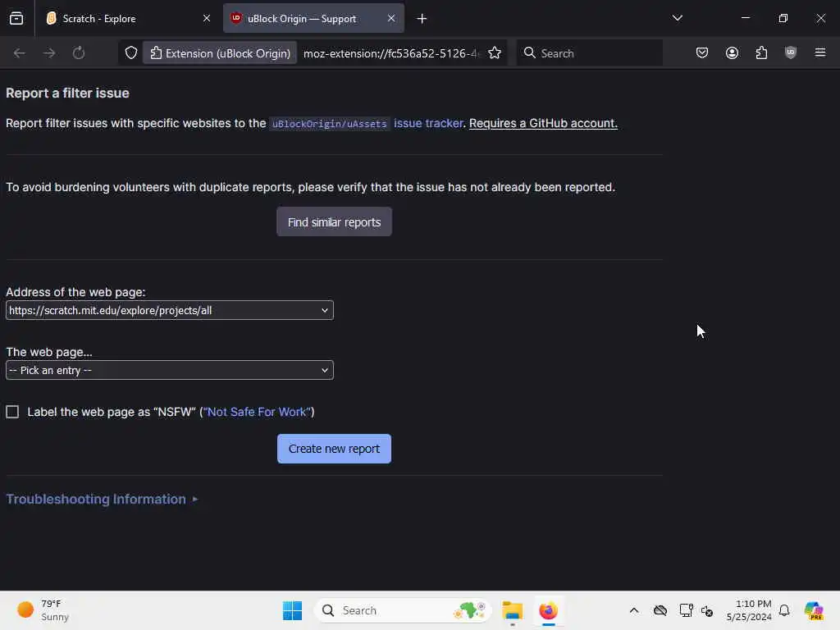
Task: Select the uBlock Origin — Support tab
Action: [313, 18]
